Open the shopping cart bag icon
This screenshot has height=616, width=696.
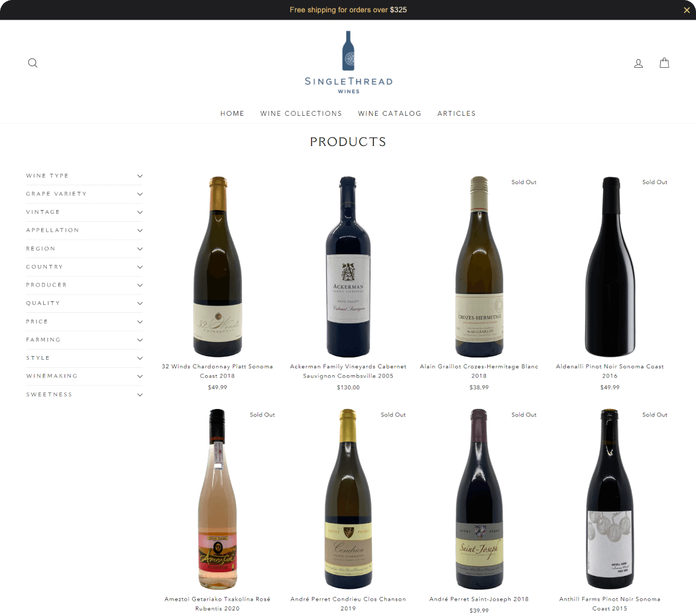pos(664,63)
